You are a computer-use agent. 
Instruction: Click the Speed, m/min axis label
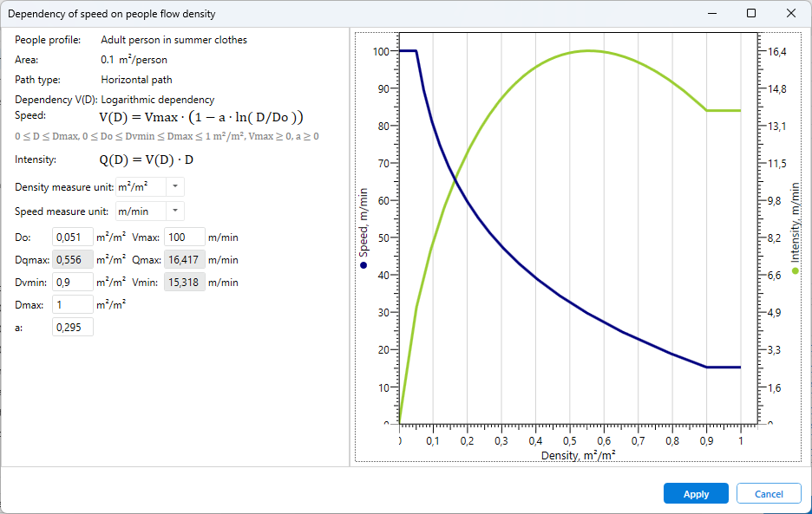click(363, 224)
